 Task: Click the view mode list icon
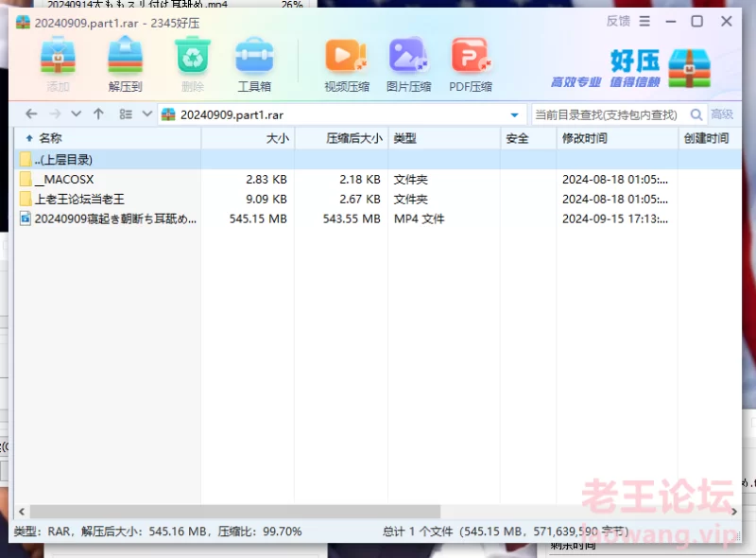click(x=126, y=114)
